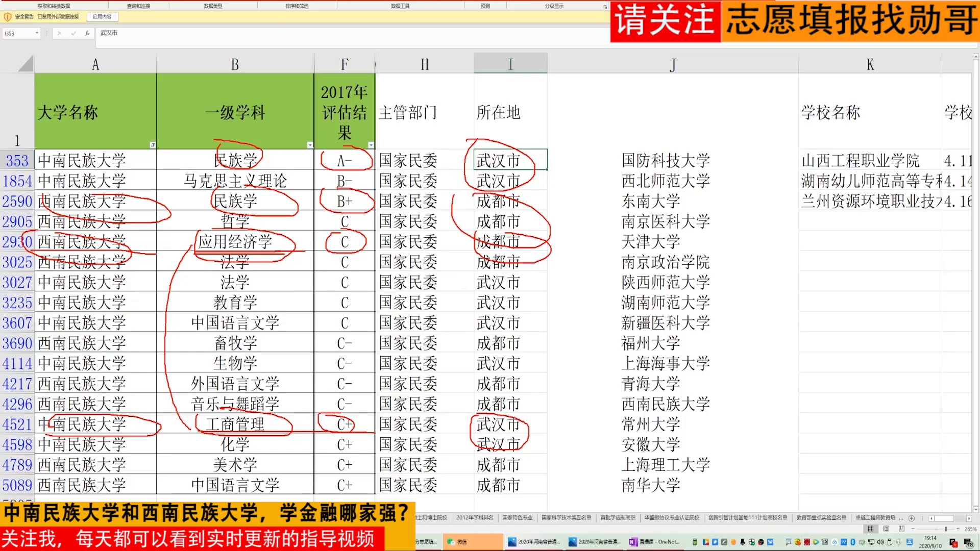Switch to the 华盛顿协议专业认证院校 sheet tab
Image resolution: width=980 pixels, height=551 pixels.
coord(671,518)
